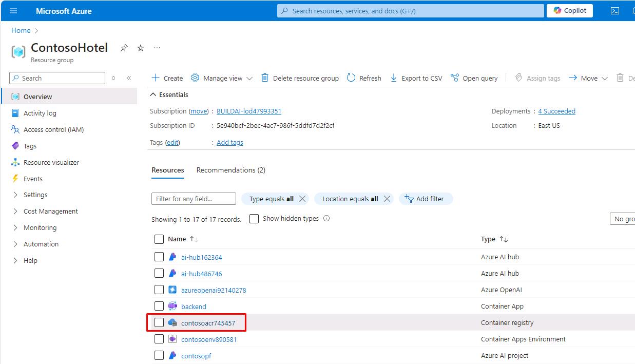Open the Azure portal hamburger menu

(13, 11)
